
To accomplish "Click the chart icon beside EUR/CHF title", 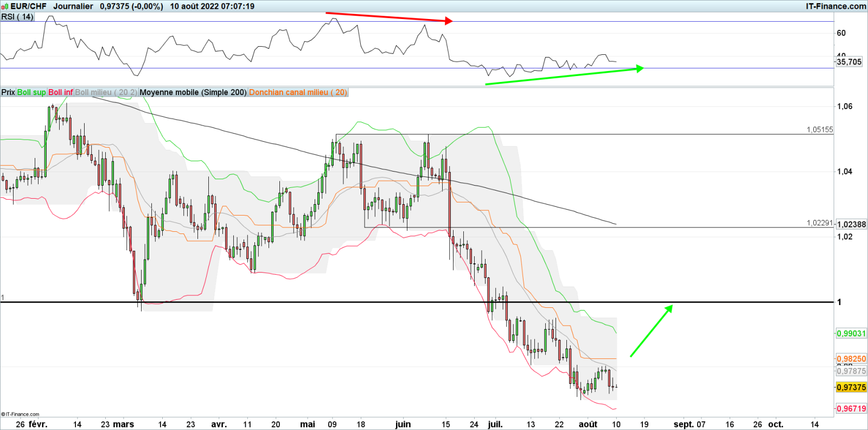I will pos(5,7).
